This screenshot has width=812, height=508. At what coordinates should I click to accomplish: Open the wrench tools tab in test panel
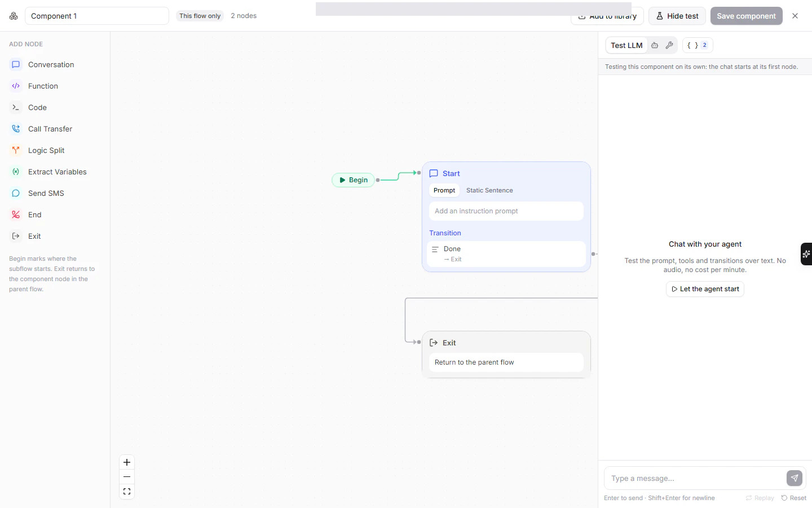click(669, 45)
